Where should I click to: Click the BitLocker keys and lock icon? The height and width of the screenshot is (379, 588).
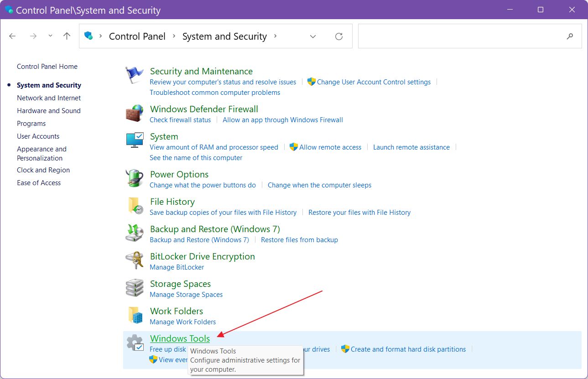coord(135,260)
